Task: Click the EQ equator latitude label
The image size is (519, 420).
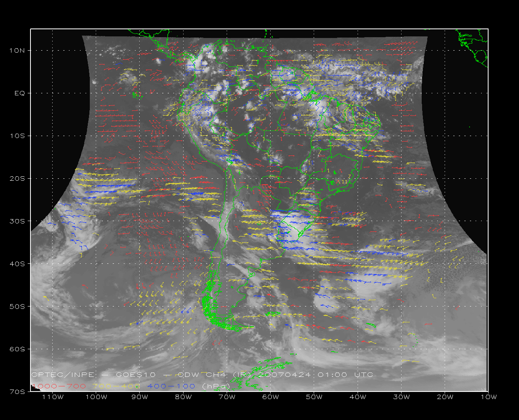Action: pos(20,93)
